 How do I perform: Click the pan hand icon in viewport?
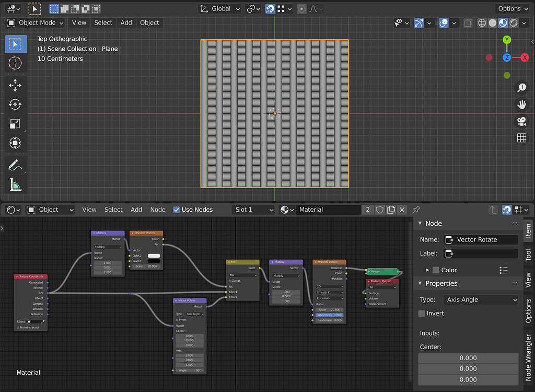(522, 105)
